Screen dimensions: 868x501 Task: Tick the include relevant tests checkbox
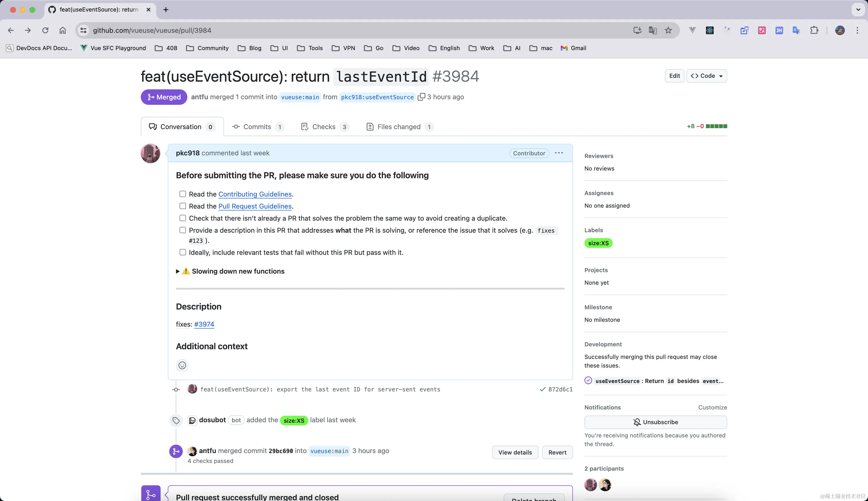pyautogui.click(x=183, y=252)
